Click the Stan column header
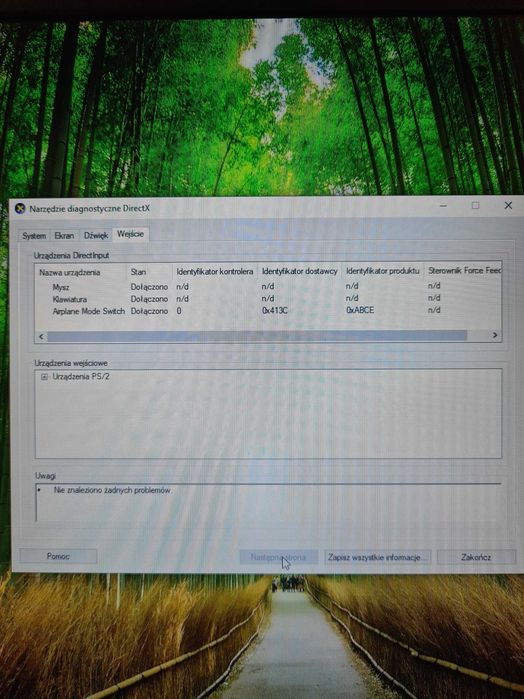 (150, 272)
